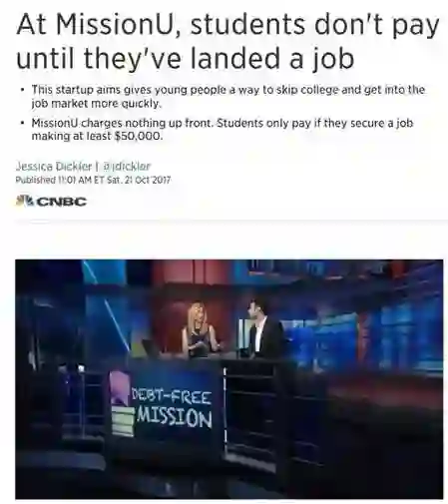This screenshot has height=504, width=448.
Task: Select the bullet about charging nothing up front
Action: click(x=223, y=130)
